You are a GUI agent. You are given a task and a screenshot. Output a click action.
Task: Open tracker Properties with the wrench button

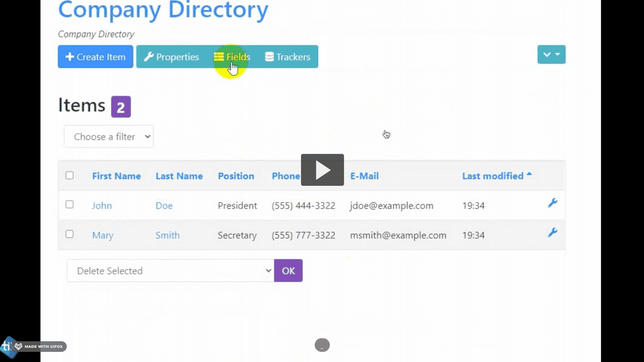171,57
